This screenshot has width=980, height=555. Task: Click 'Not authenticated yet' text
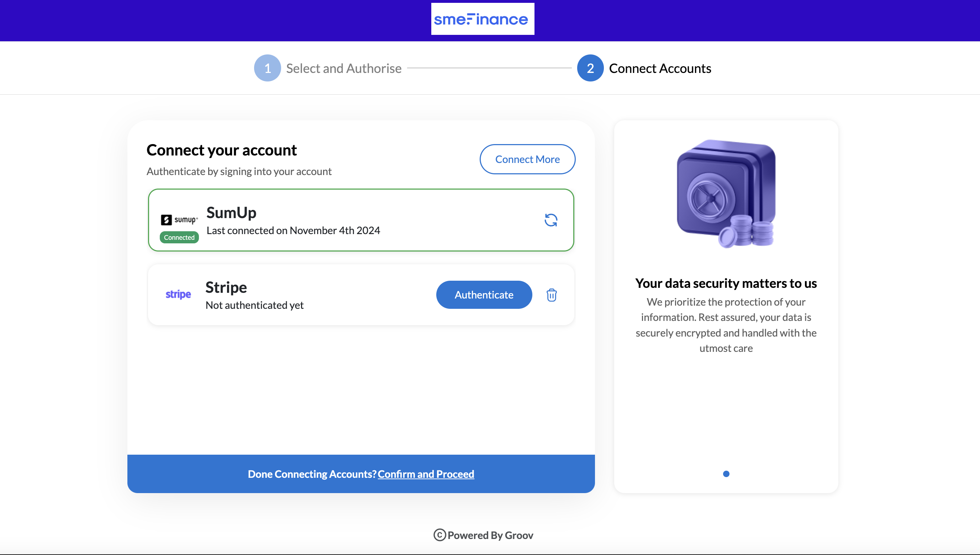(254, 305)
